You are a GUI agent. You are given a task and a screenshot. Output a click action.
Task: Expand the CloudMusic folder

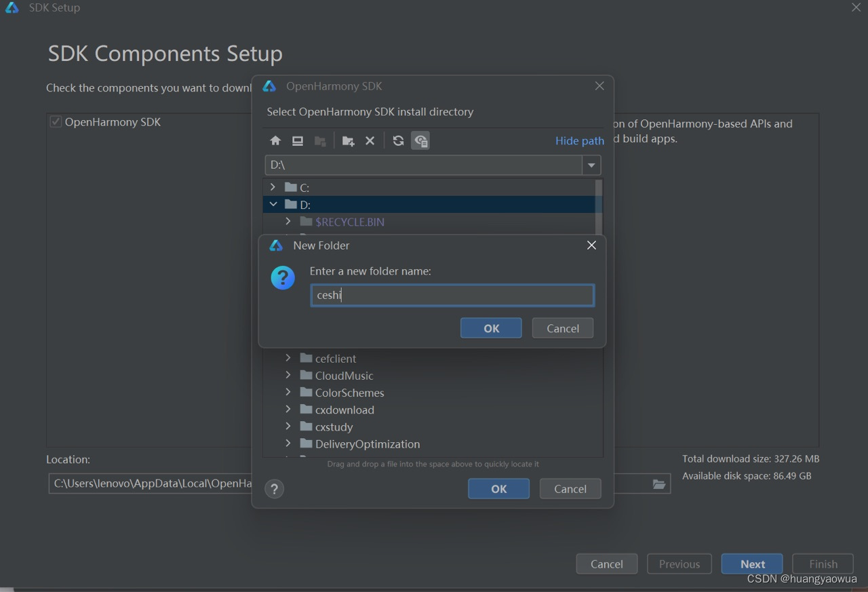pyautogui.click(x=288, y=375)
